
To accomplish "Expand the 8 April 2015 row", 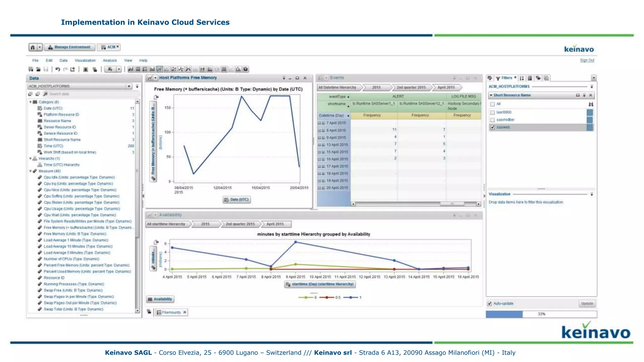I will (319, 130).
